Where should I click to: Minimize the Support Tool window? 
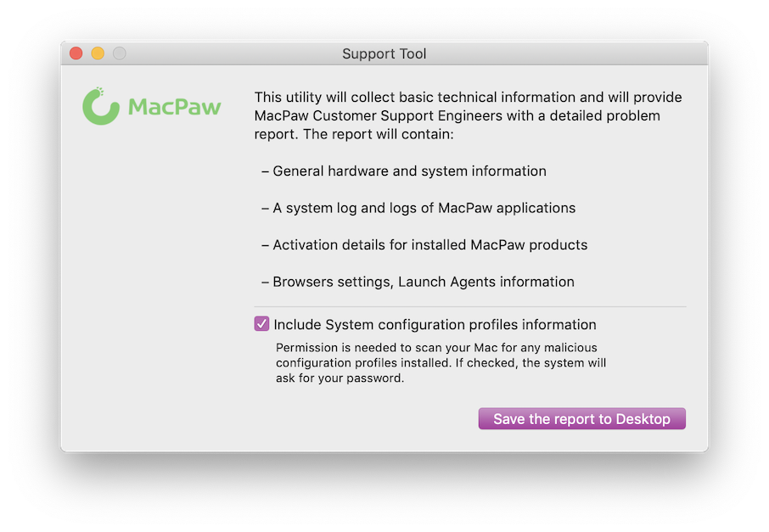98,53
